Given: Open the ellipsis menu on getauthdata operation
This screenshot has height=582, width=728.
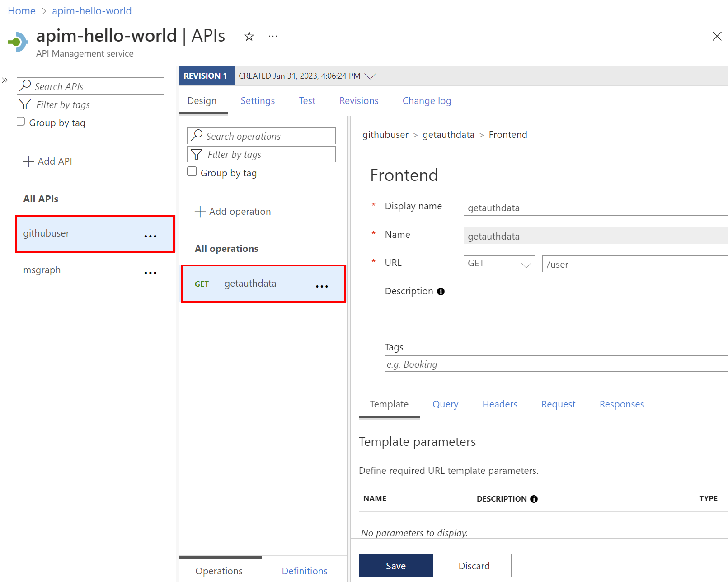Looking at the screenshot, I should (322, 286).
